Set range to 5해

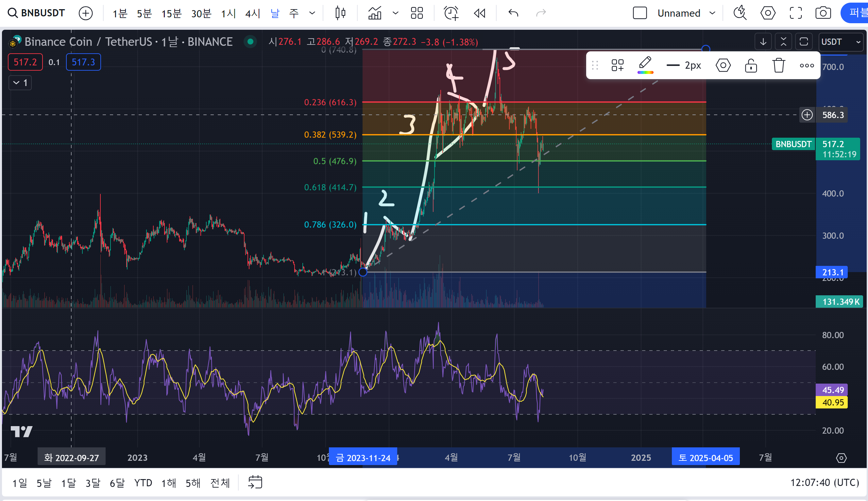tap(193, 483)
